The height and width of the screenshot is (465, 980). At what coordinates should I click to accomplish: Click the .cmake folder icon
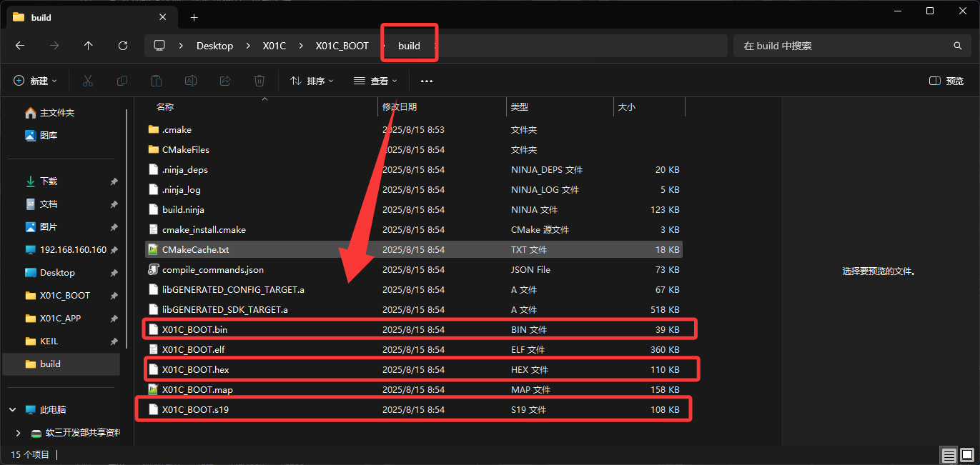pos(153,130)
